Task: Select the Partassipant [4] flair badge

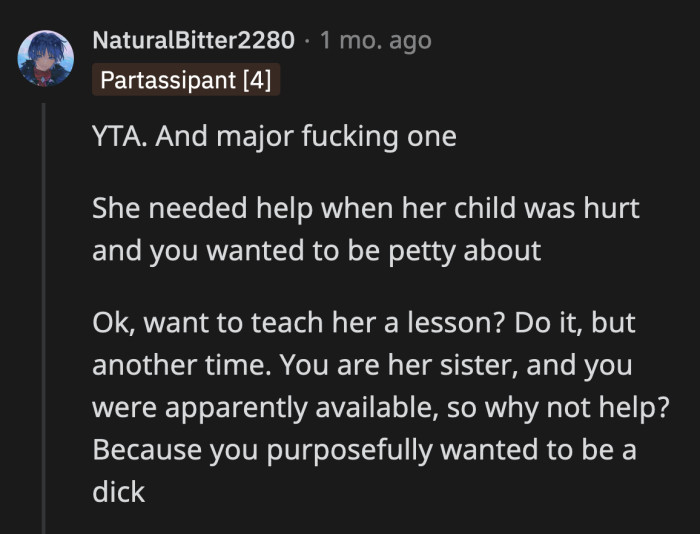Action: point(186,80)
